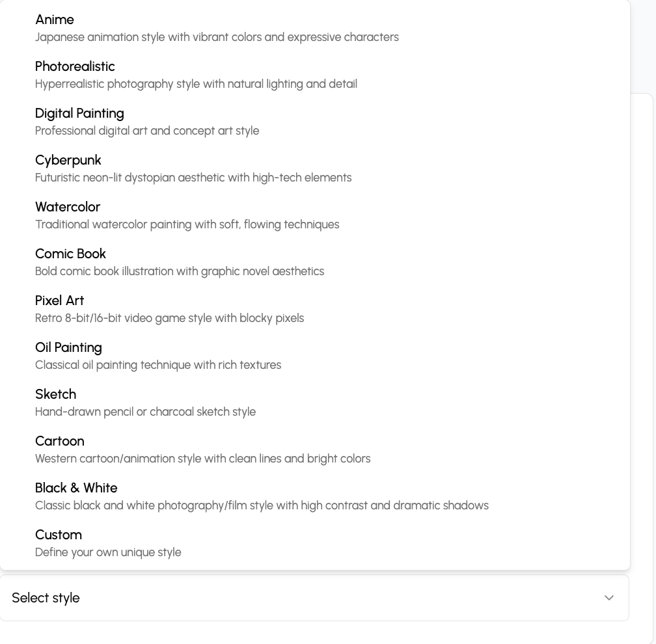Select the Anime style option

[314, 28]
